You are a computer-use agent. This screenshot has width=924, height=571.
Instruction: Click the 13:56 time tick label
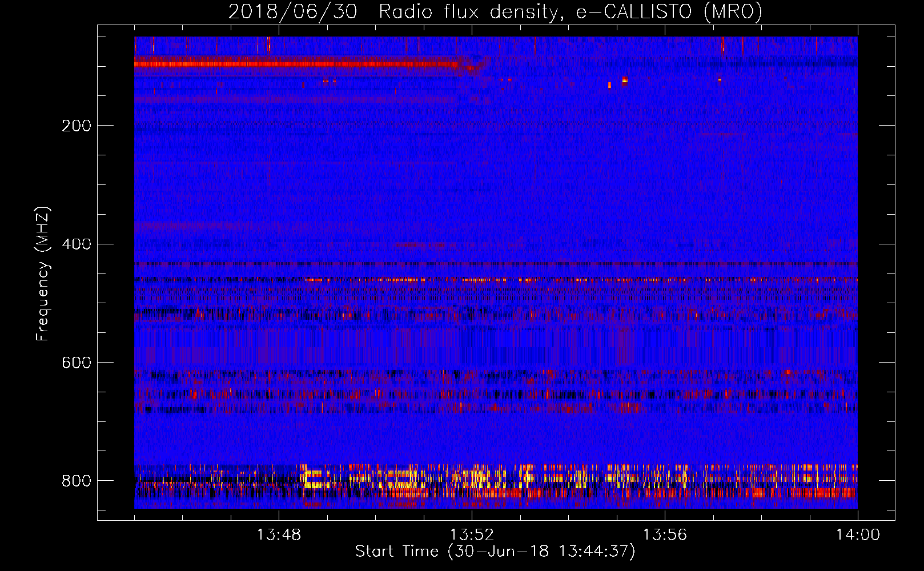(665, 535)
